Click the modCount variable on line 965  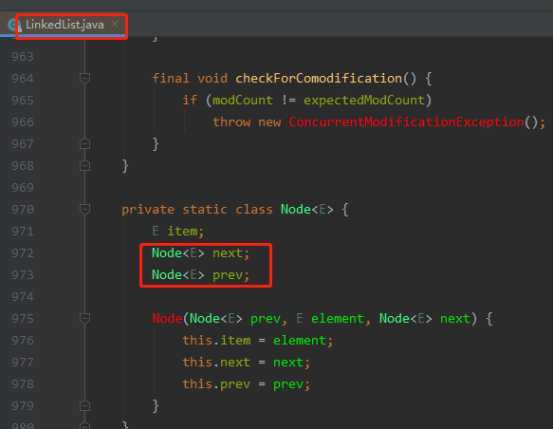(x=242, y=100)
